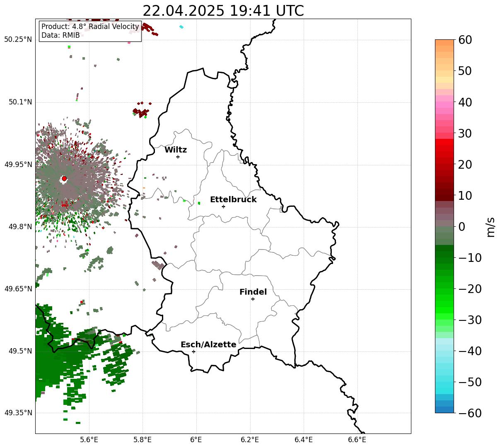
Task: Click the 49.95°N latitude label
Action: pos(18,165)
